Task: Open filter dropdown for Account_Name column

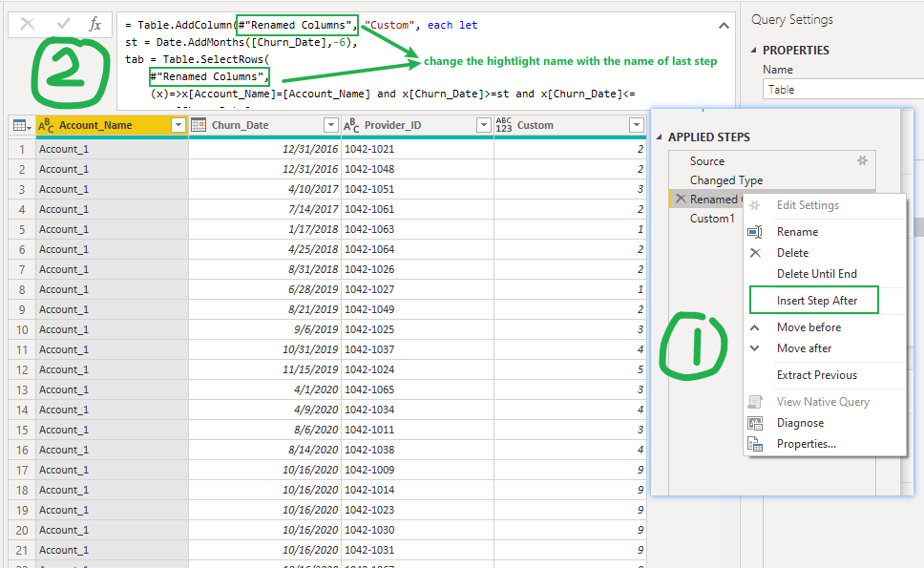Action: click(178, 125)
